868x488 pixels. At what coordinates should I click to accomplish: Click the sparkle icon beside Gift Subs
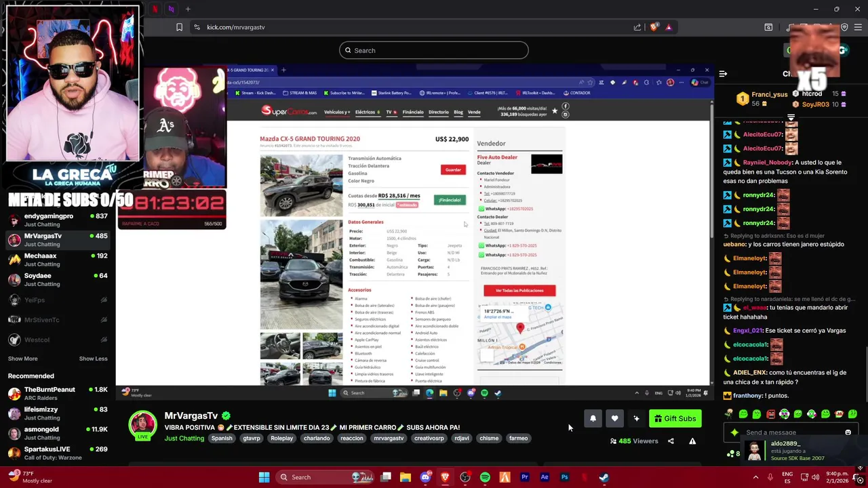(x=636, y=418)
